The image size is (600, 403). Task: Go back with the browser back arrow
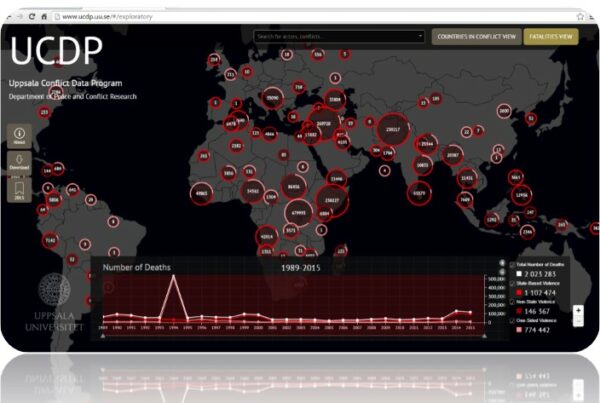click(8, 17)
